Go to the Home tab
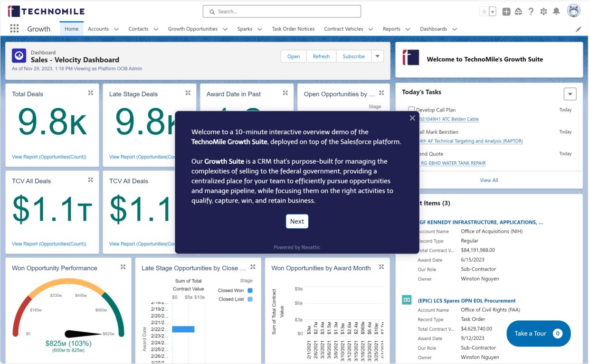The height and width of the screenshot is (364, 589). pos(72,29)
